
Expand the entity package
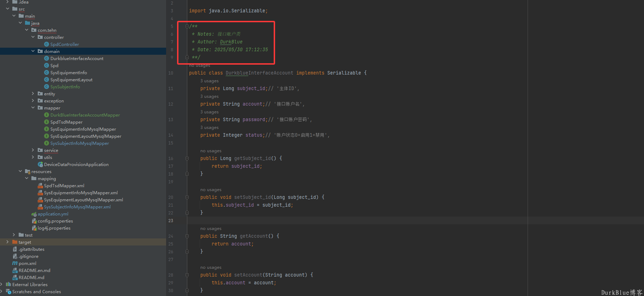[x=33, y=94]
